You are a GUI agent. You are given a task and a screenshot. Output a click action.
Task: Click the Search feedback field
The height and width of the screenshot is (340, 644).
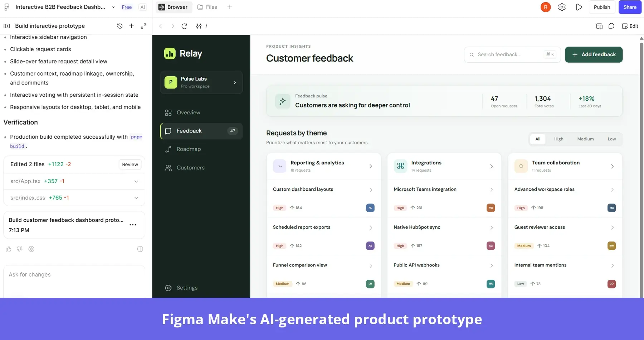click(x=512, y=54)
